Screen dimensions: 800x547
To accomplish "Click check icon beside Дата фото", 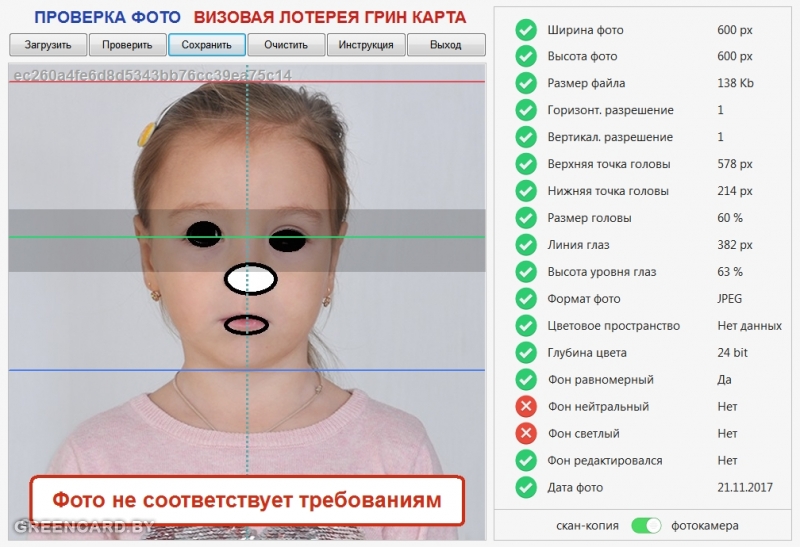I will tap(526, 487).
